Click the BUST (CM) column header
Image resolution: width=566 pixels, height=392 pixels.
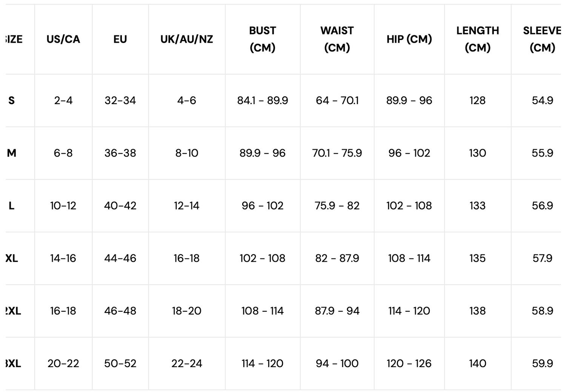(x=263, y=39)
